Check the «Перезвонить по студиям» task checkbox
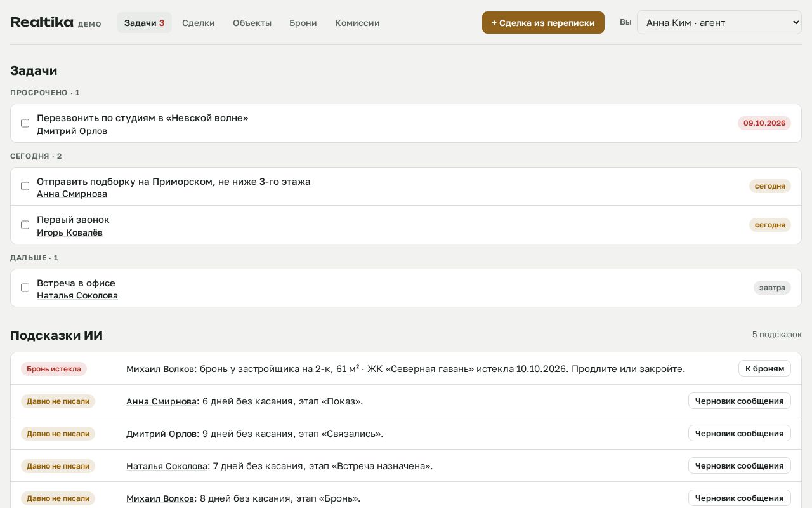This screenshot has width=812, height=508. [x=25, y=123]
